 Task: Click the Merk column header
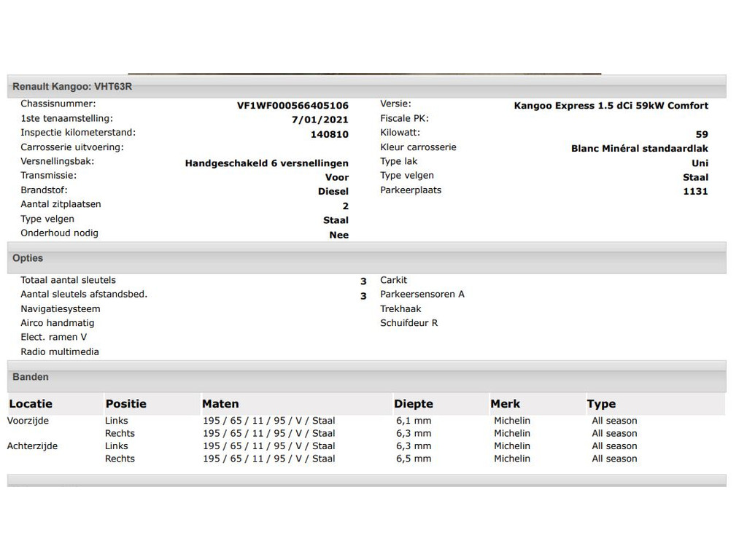506,404
